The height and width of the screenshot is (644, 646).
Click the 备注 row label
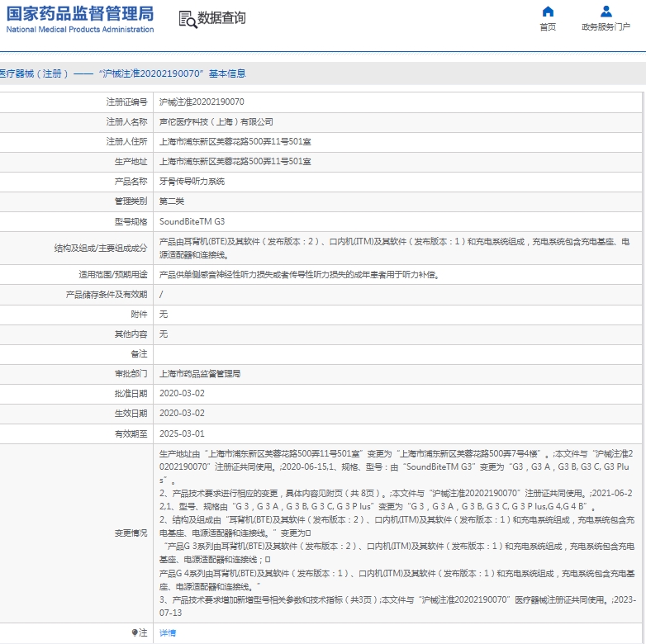(x=139, y=353)
